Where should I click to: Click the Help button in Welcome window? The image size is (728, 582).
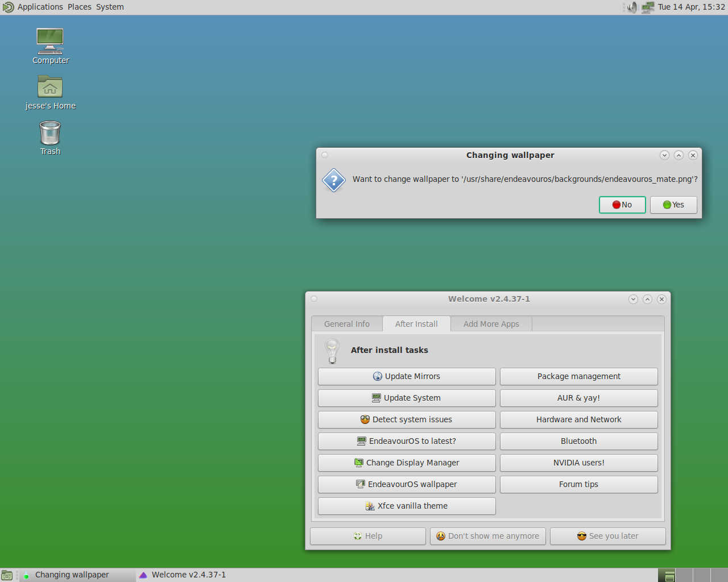(x=368, y=536)
